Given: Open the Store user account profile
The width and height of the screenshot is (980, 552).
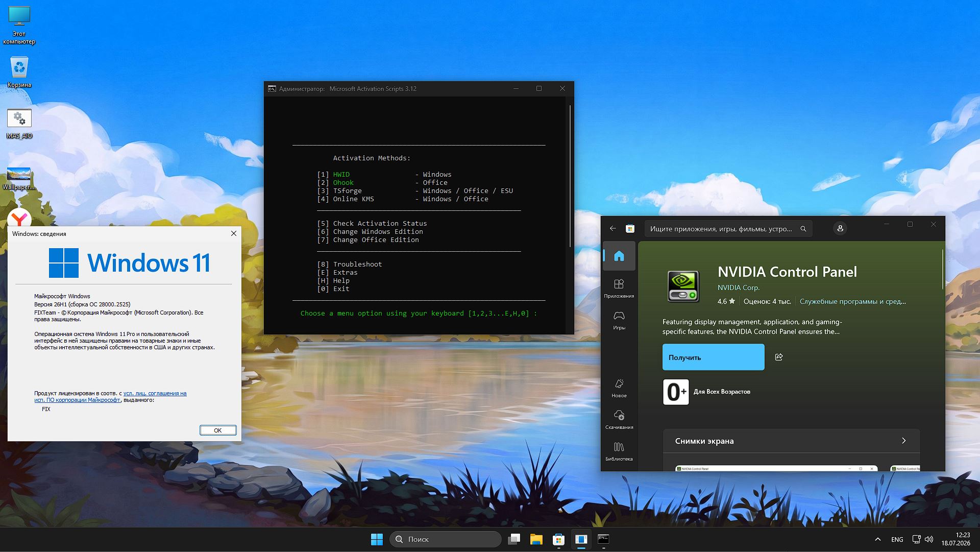Looking at the screenshot, I should [x=840, y=229].
